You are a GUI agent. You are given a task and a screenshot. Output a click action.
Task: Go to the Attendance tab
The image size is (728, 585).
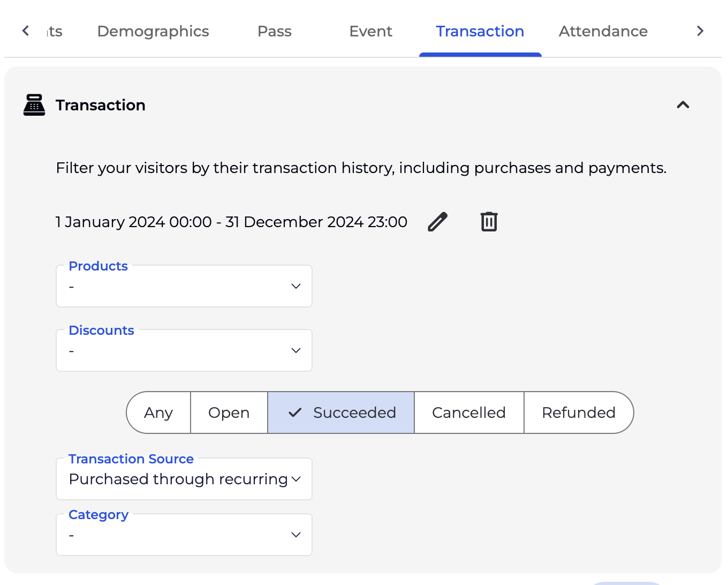pos(603,31)
